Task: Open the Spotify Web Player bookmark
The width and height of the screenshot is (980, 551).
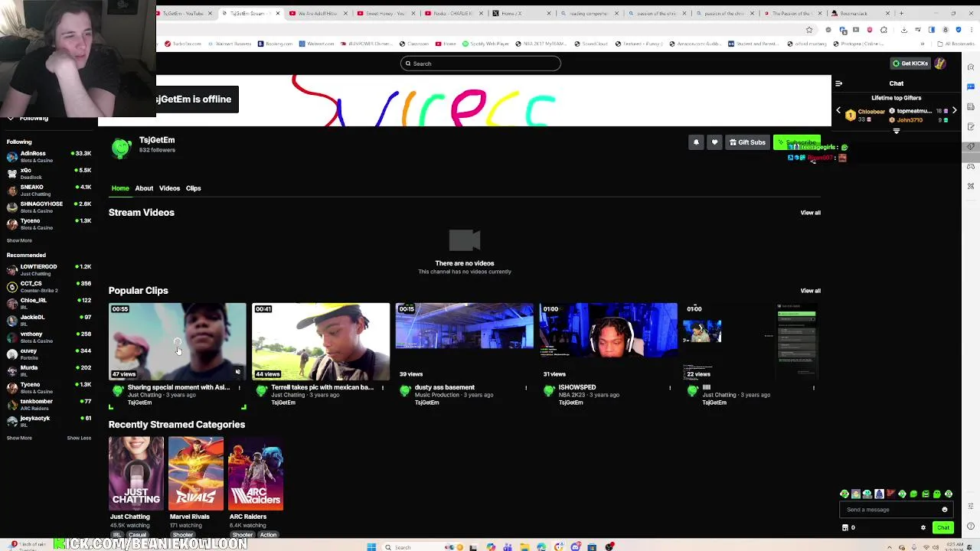Action: (485, 44)
